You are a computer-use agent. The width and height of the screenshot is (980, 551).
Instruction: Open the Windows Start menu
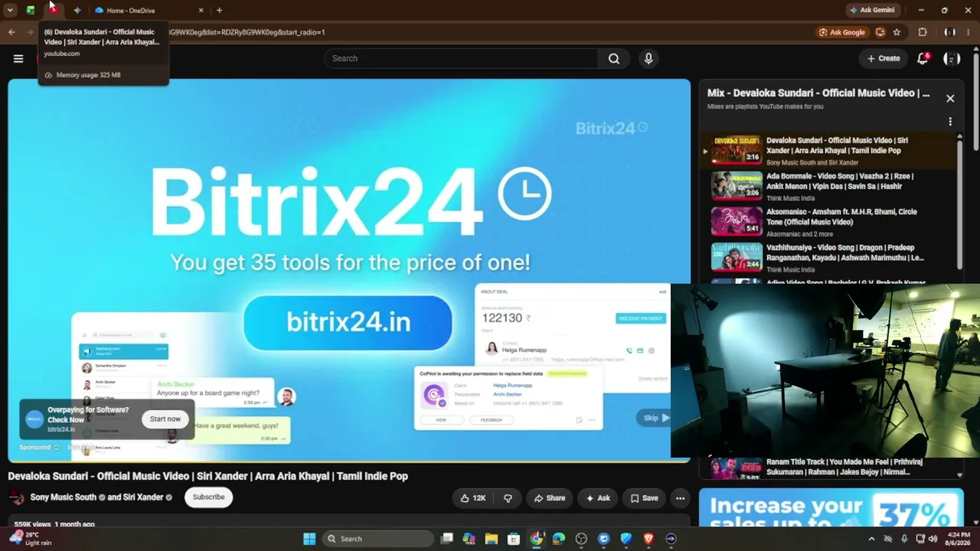[x=309, y=539]
